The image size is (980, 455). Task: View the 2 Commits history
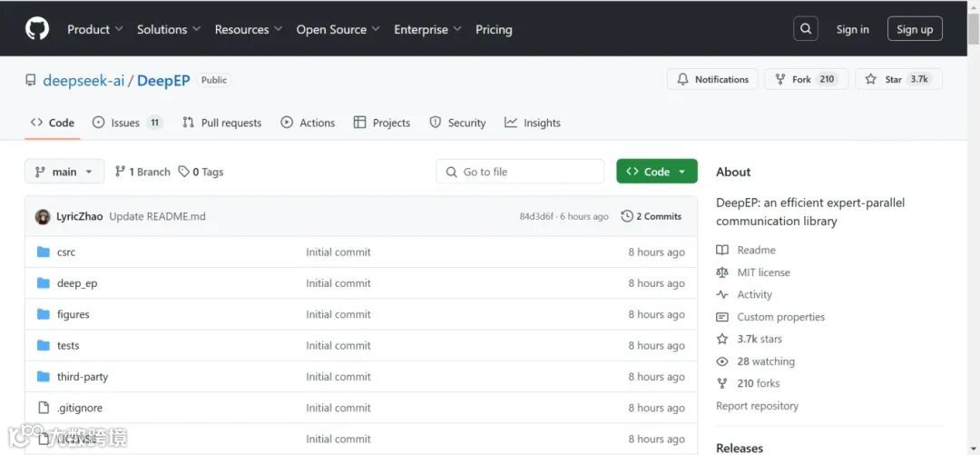click(x=652, y=216)
